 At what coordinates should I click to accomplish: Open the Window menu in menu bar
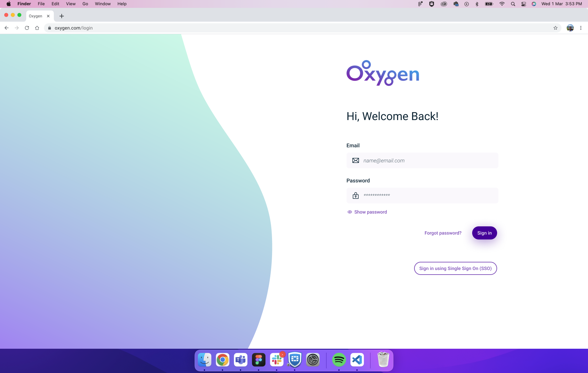tap(103, 4)
